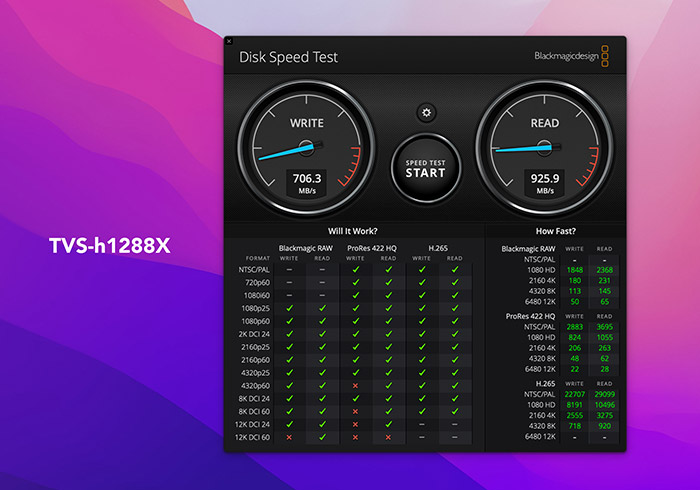
Task: Click the 22707 H.265 write value
Action: pos(575,394)
